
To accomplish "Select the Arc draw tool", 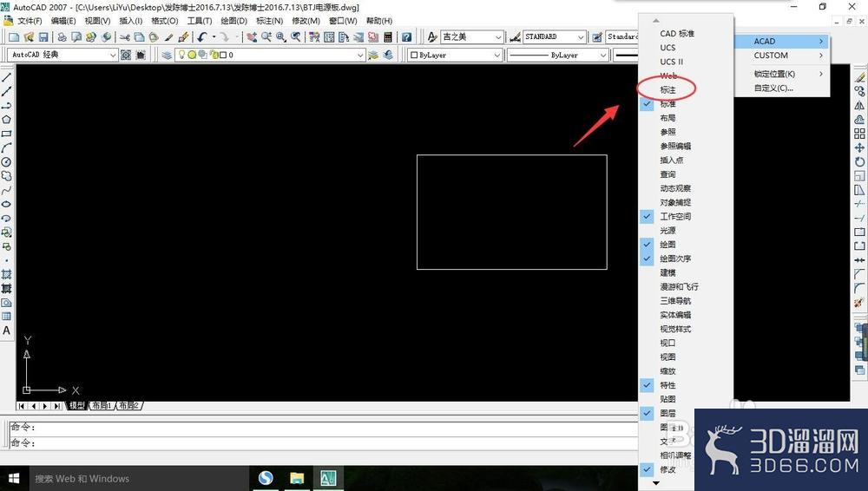I will click(7, 147).
